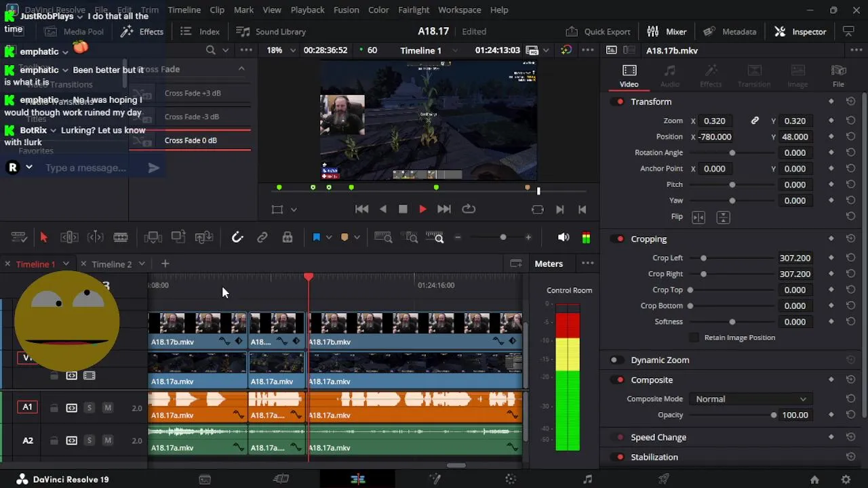Play the timeline with the red play button
The height and width of the screenshot is (488, 868).
tap(422, 209)
